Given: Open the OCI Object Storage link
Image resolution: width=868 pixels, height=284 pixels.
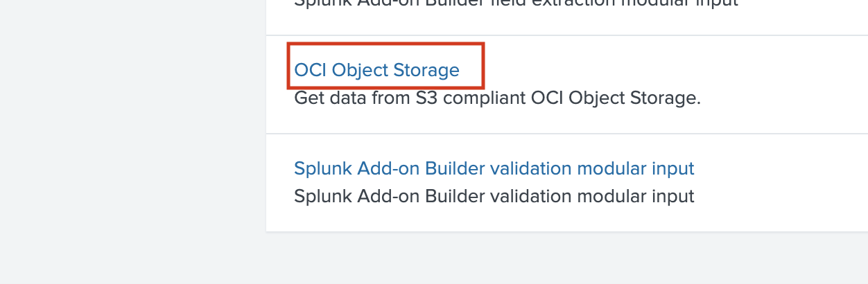Looking at the screenshot, I should pos(376,70).
